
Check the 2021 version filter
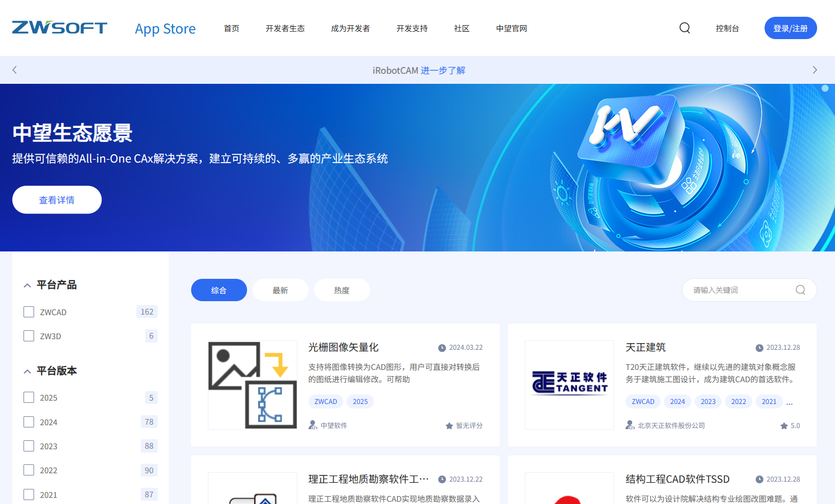click(x=29, y=495)
